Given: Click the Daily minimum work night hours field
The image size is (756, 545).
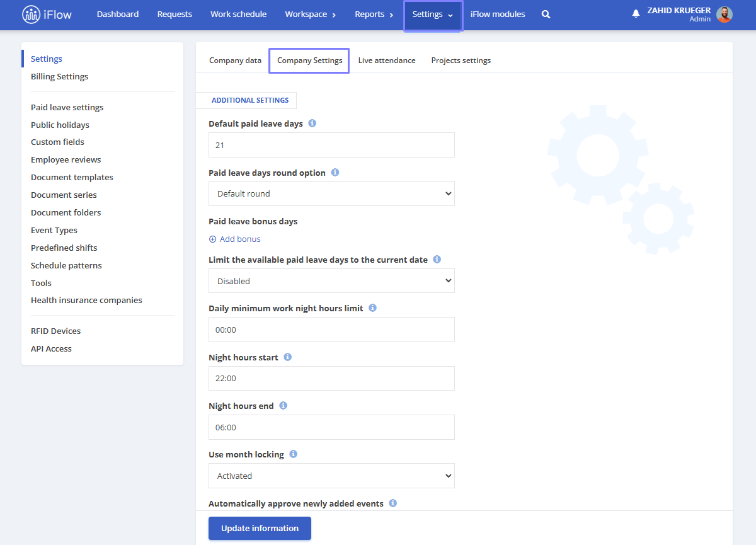Looking at the screenshot, I should 331,330.
